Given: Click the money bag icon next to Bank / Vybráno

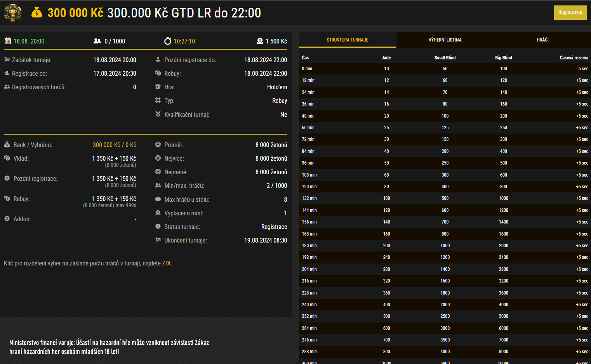Looking at the screenshot, I should pyautogui.click(x=7, y=144).
